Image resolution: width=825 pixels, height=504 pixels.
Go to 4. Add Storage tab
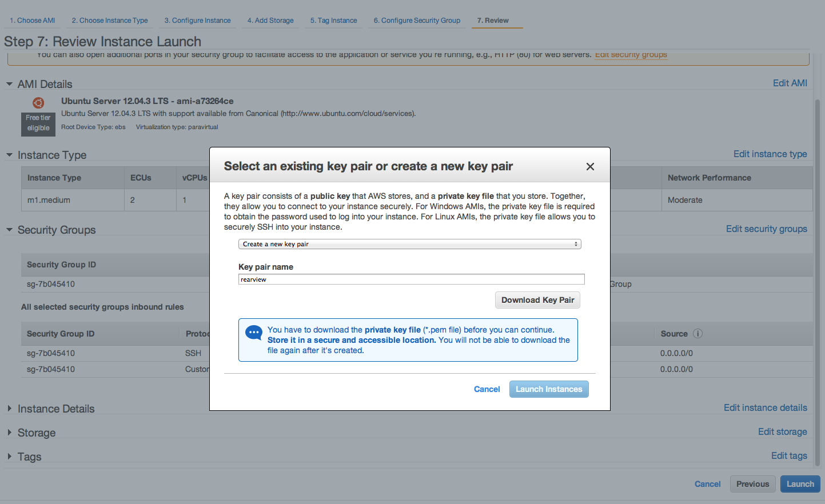point(270,21)
